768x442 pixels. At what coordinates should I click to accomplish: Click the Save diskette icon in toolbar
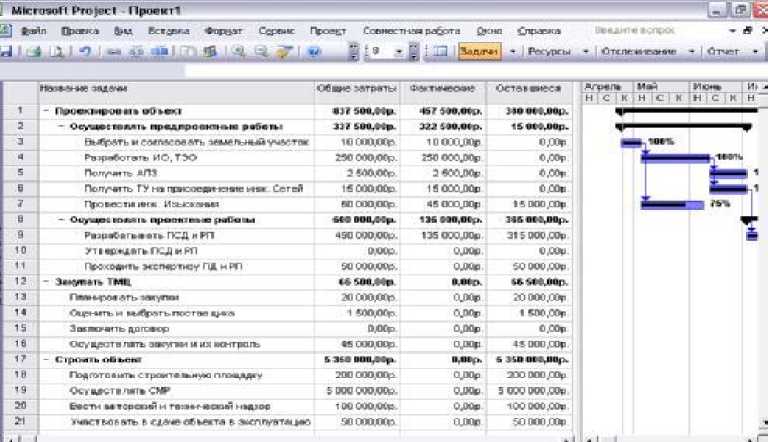[5, 51]
